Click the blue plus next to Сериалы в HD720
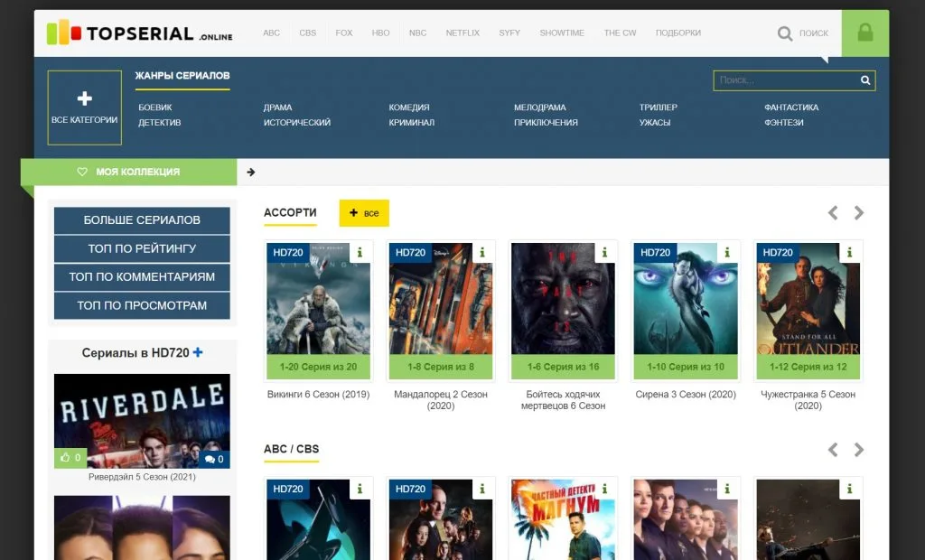Screen dimensions: 925x560 click(x=198, y=352)
